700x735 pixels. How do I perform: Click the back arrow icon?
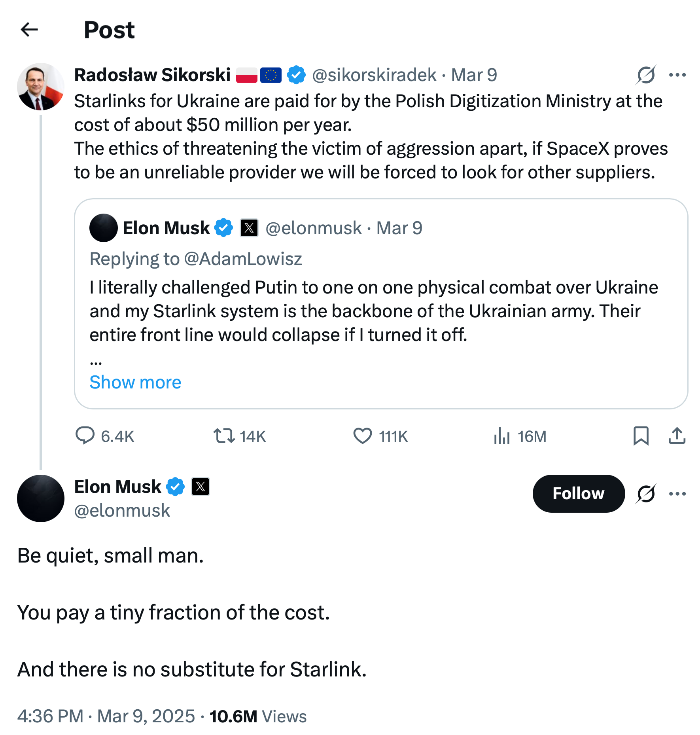29,30
